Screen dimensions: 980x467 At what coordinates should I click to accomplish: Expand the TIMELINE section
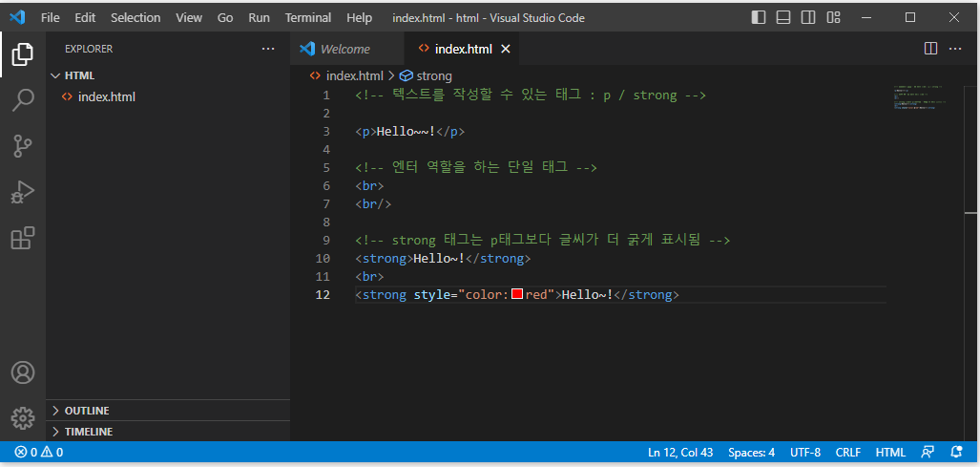coord(168,432)
